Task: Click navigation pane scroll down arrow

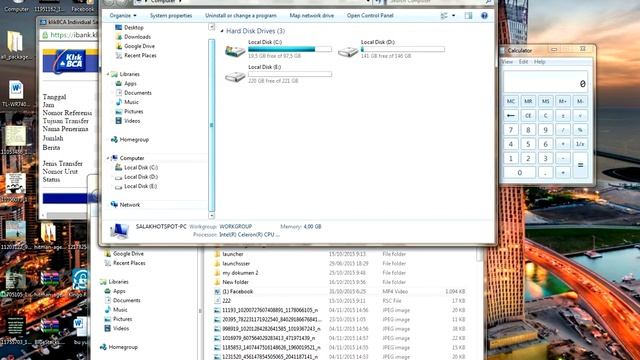Action: pyautogui.click(x=211, y=215)
